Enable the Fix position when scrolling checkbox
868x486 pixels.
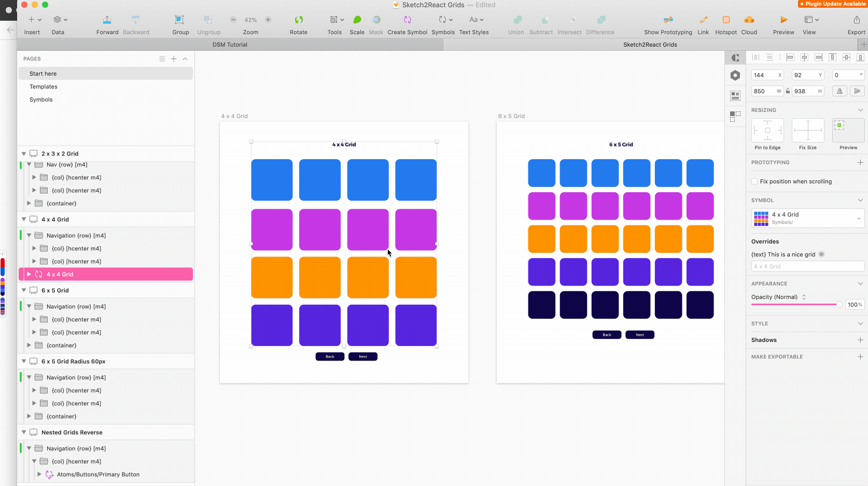(754, 181)
